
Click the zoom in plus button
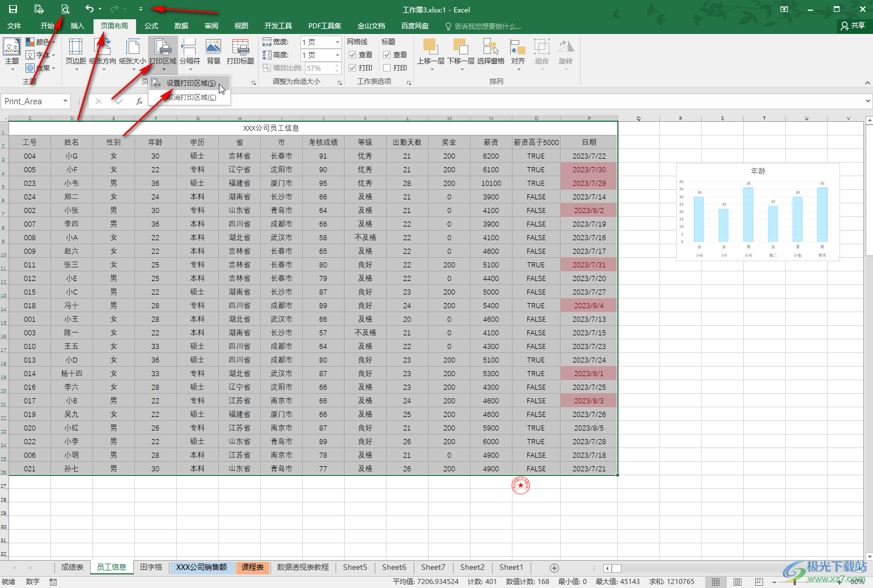pos(840,582)
